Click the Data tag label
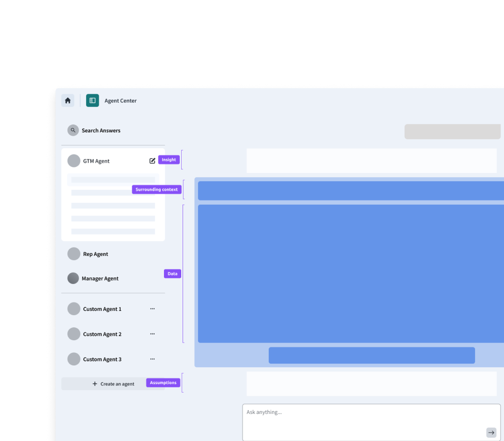 [172, 274]
